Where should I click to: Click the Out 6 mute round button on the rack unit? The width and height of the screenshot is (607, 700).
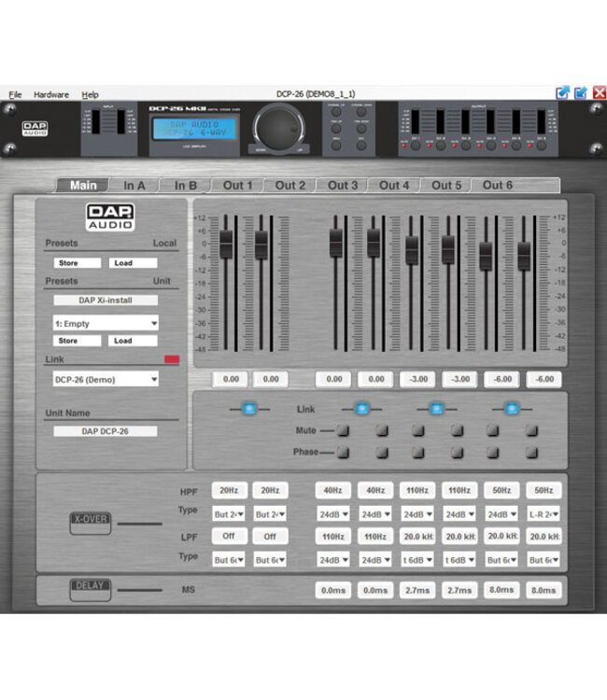[x=542, y=146]
